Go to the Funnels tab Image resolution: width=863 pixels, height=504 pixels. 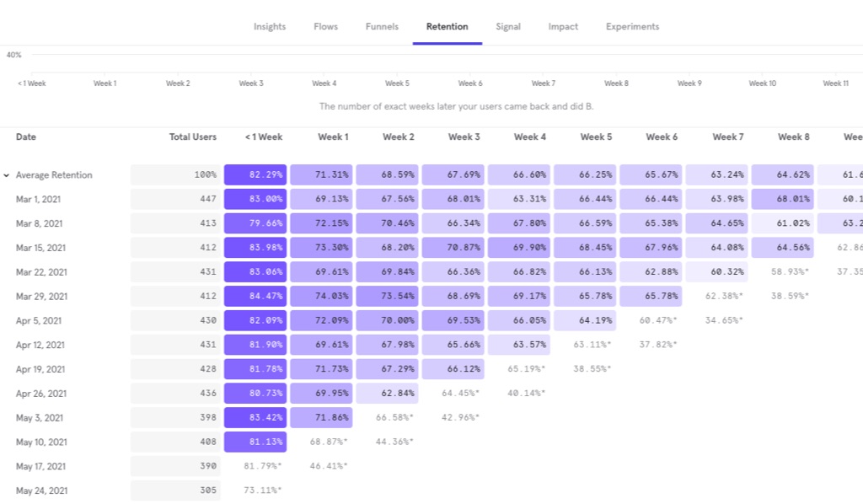point(382,27)
